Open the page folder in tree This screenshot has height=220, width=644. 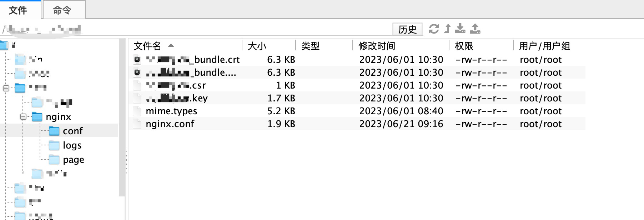pos(73,160)
